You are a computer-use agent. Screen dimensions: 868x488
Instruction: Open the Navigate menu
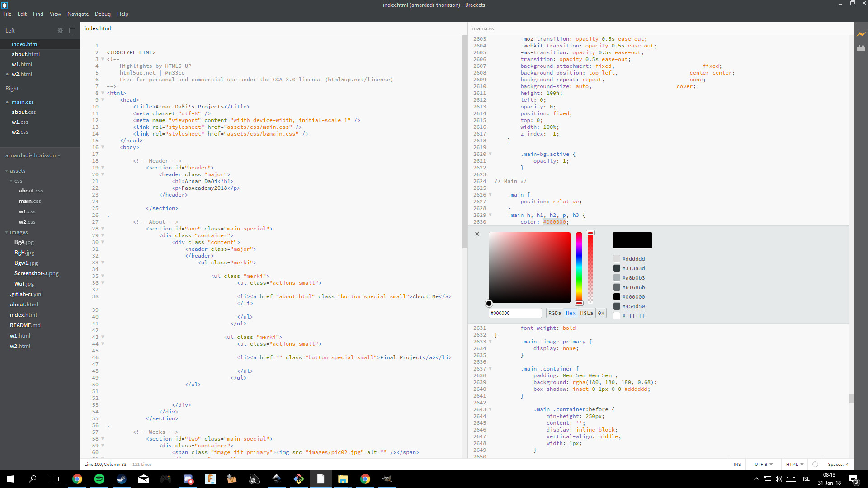[78, 14]
